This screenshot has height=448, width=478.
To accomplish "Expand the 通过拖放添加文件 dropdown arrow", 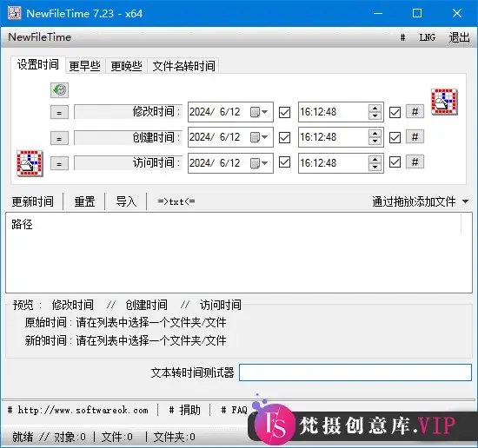I will [465, 201].
